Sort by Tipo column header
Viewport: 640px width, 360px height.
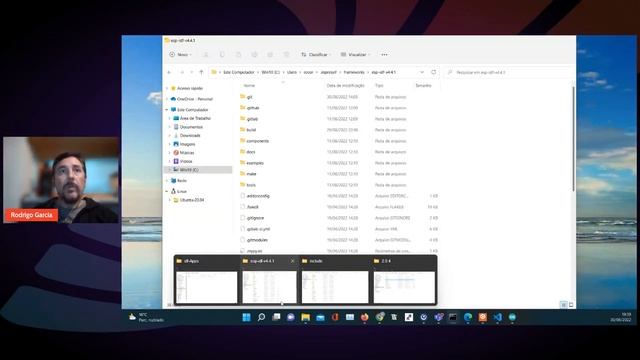[x=379, y=86]
